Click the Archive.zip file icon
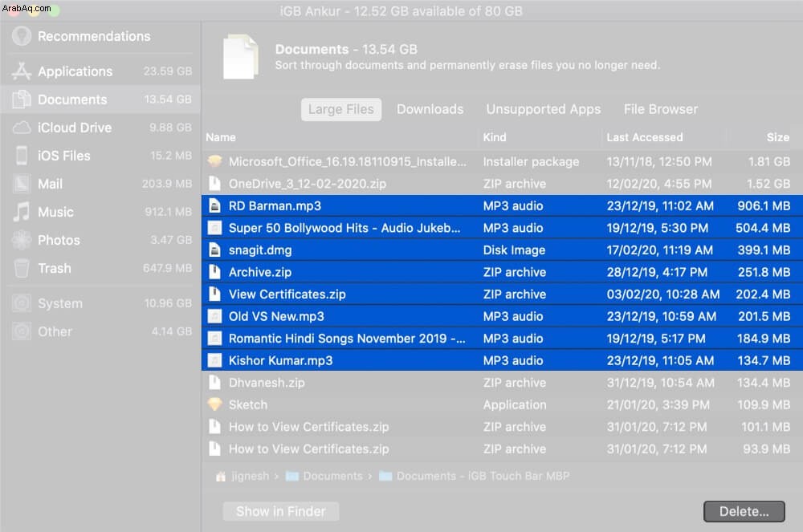The height and width of the screenshot is (532, 803). (214, 272)
